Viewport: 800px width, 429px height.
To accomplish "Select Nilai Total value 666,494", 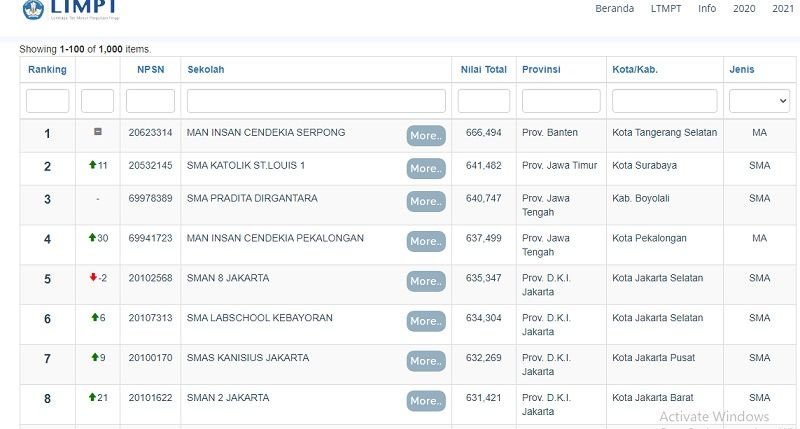I will coord(484,133).
